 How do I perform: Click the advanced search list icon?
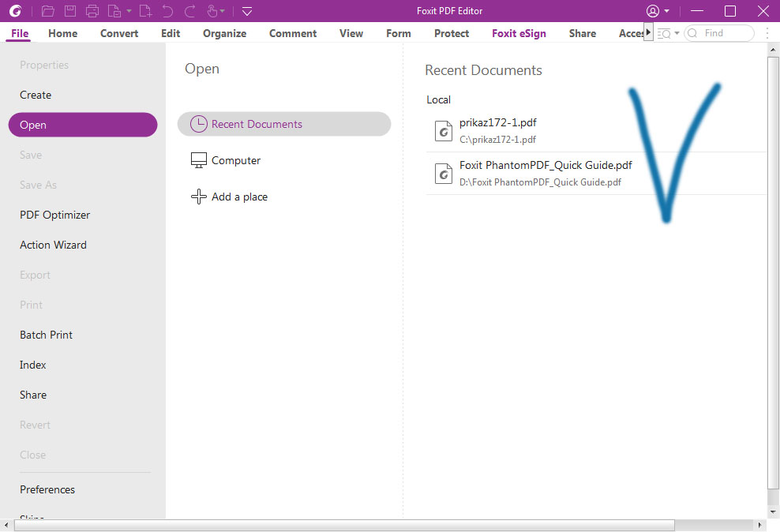[664, 33]
